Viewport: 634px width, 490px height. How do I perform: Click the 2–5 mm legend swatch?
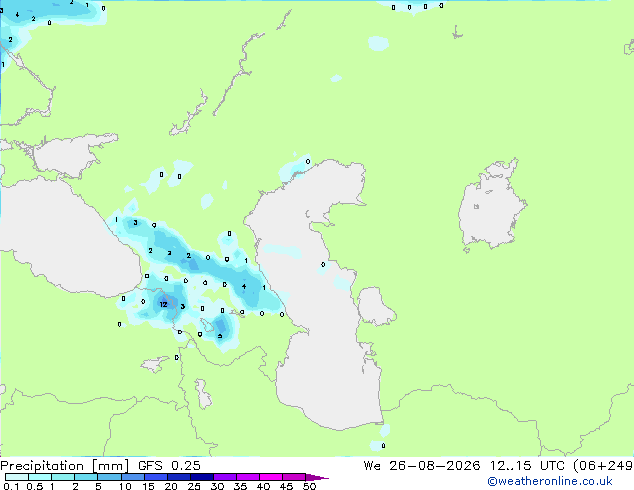(86, 477)
